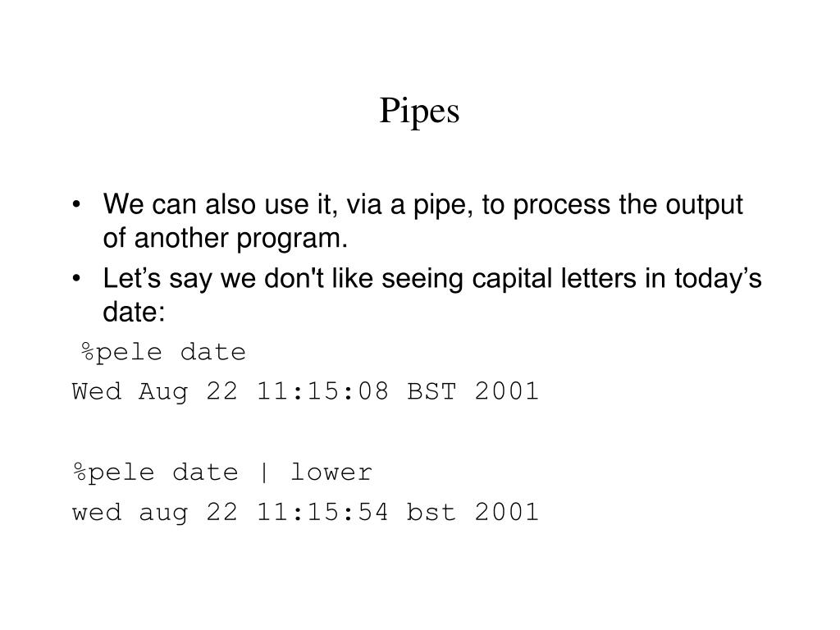
Task: Select the text "of another program."
Action: tap(226, 239)
